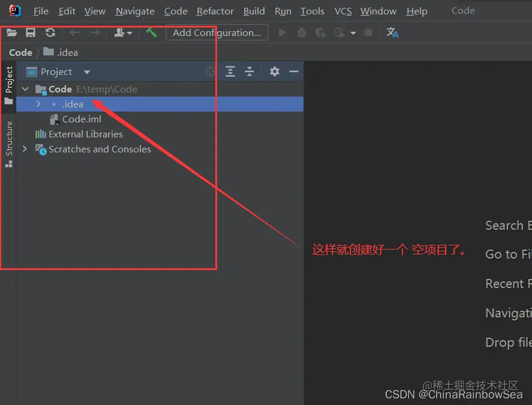The width and height of the screenshot is (532, 405).
Task: Open the Build menu
Action: click(x=254, y=11)
